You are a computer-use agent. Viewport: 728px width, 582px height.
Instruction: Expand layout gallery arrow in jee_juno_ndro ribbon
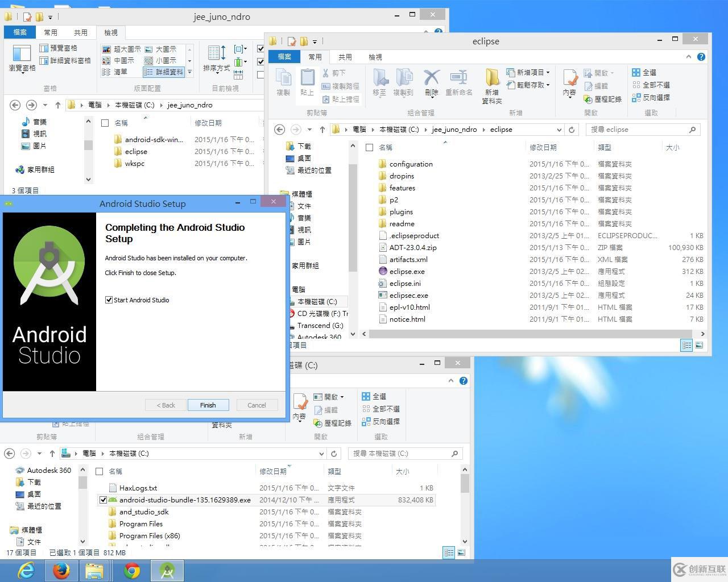click(190, 72)
